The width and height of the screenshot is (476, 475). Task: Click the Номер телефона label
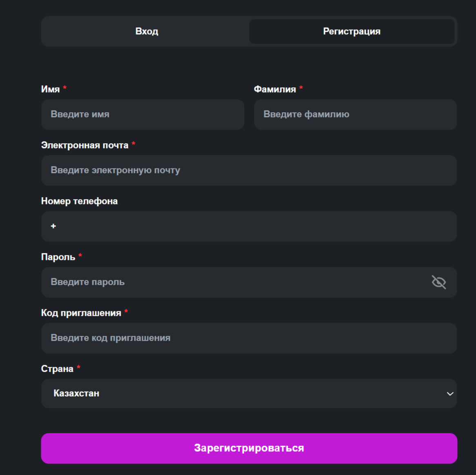coord(79,201)
